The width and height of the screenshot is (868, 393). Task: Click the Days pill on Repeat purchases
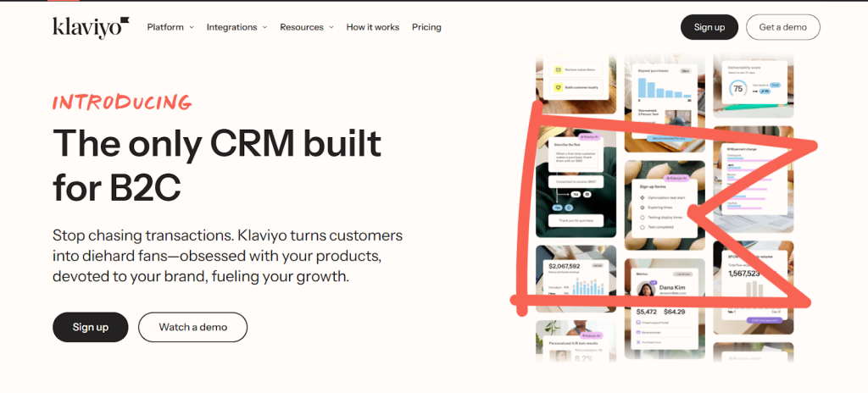685,71
